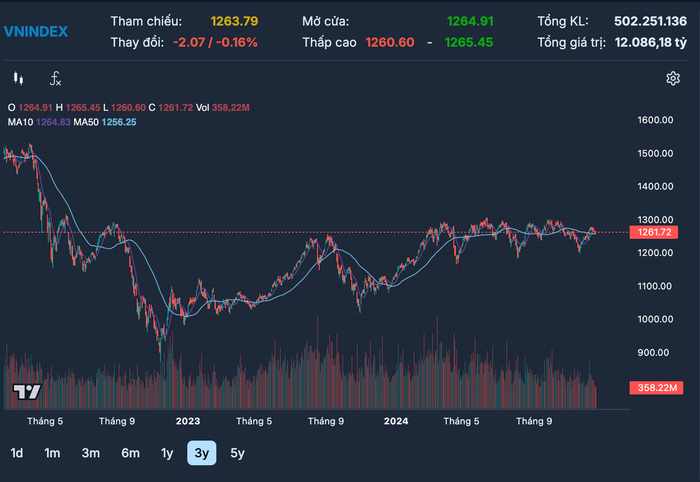
Task: Click total value 12.086,18 tỷ
Action: [651, 42]
